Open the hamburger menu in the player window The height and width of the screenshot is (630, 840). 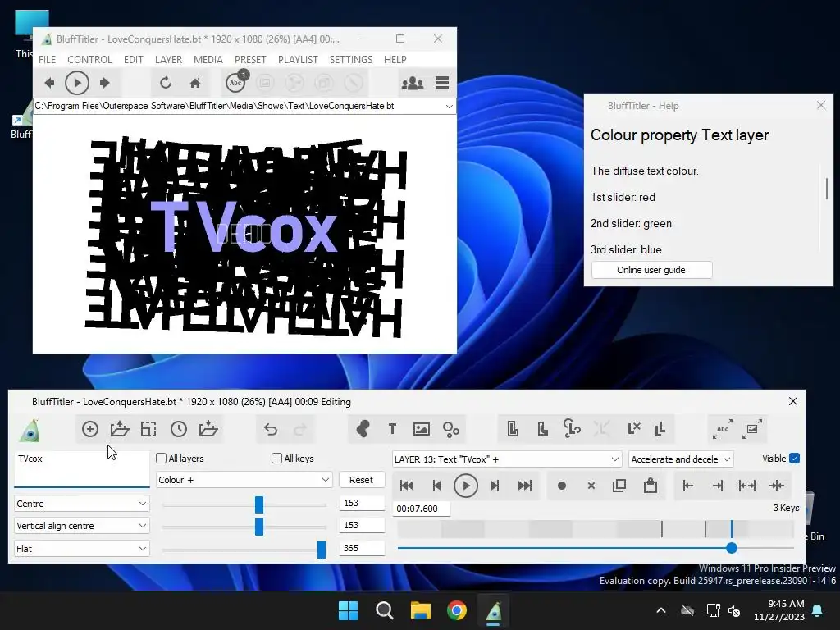click(x=442, y=83)
